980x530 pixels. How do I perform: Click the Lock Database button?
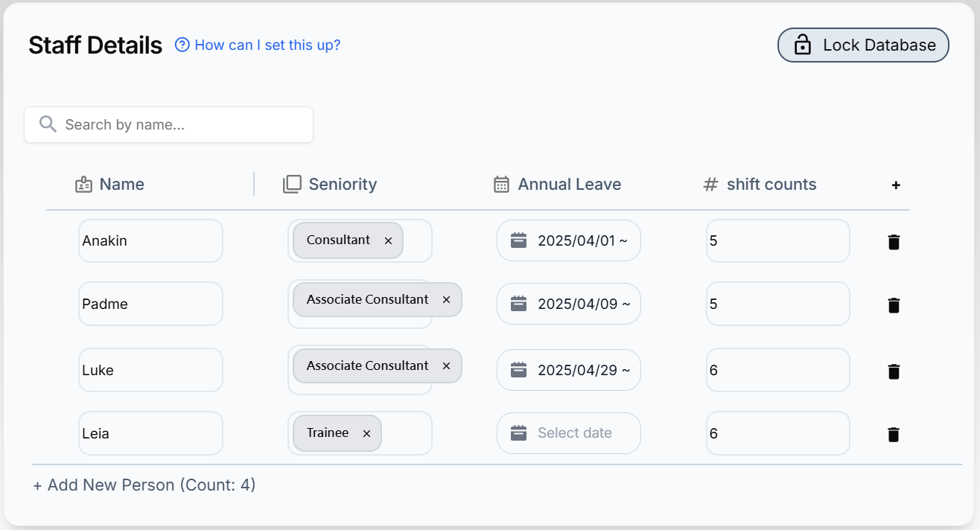point(863,45)
